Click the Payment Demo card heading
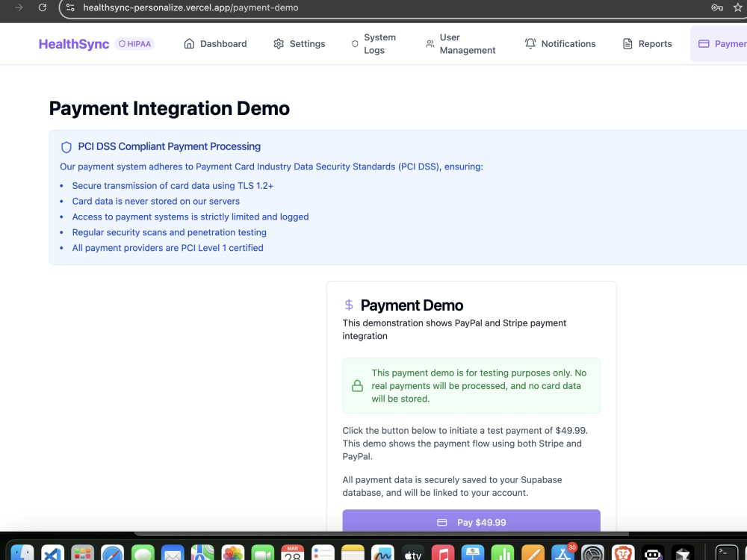 coord(412,305)
